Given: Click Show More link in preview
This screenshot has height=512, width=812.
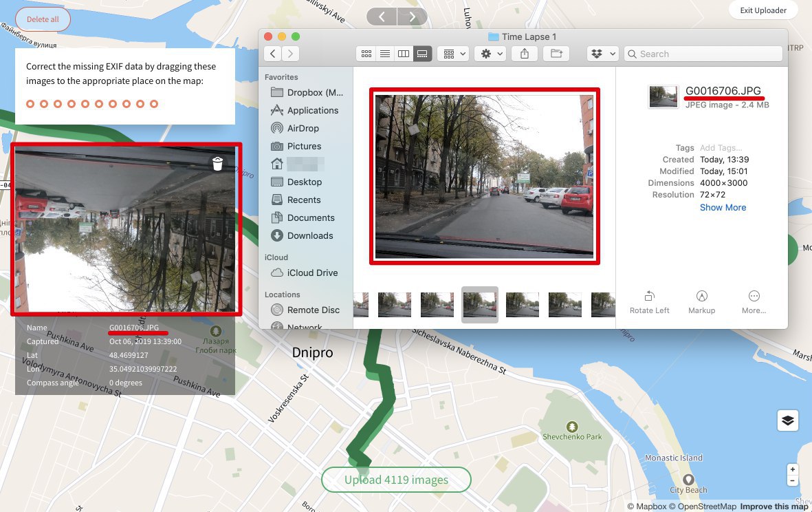Looking at the screenshot, I should [723, 207].
